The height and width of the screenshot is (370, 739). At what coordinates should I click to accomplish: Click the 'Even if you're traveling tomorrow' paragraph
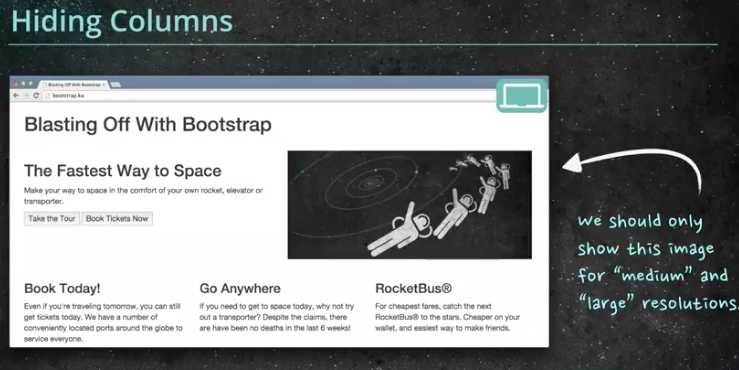coord(103,322)
